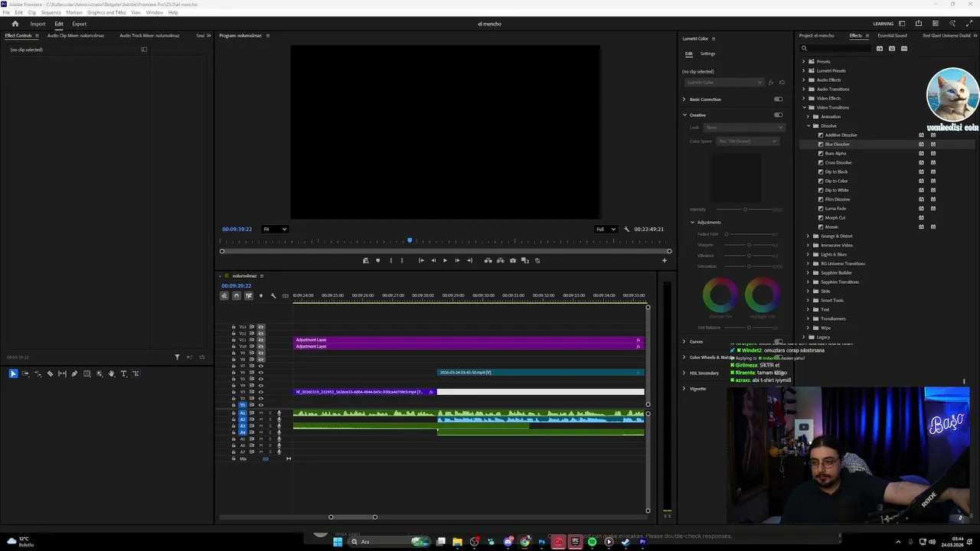Viewport: 980px width, 551px height.
Task: Open the Full playback resolution dropdown
Action: pos(606,229)
